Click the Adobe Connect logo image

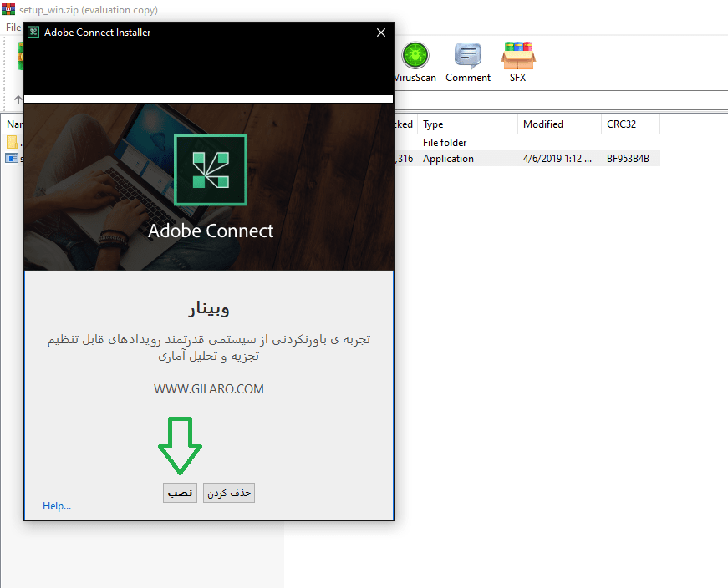pyautogui.click(x=211, y=170)
